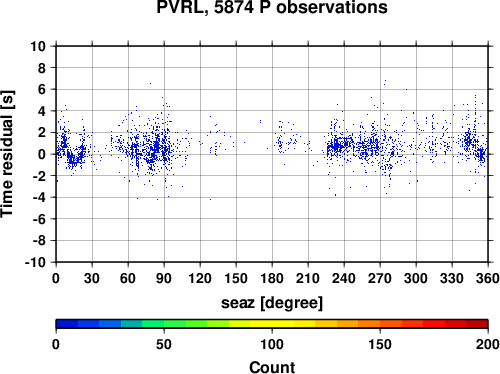The image size is (500, 374).
Task: Click the colorbar tick label 200
Action: click(488, 344)
